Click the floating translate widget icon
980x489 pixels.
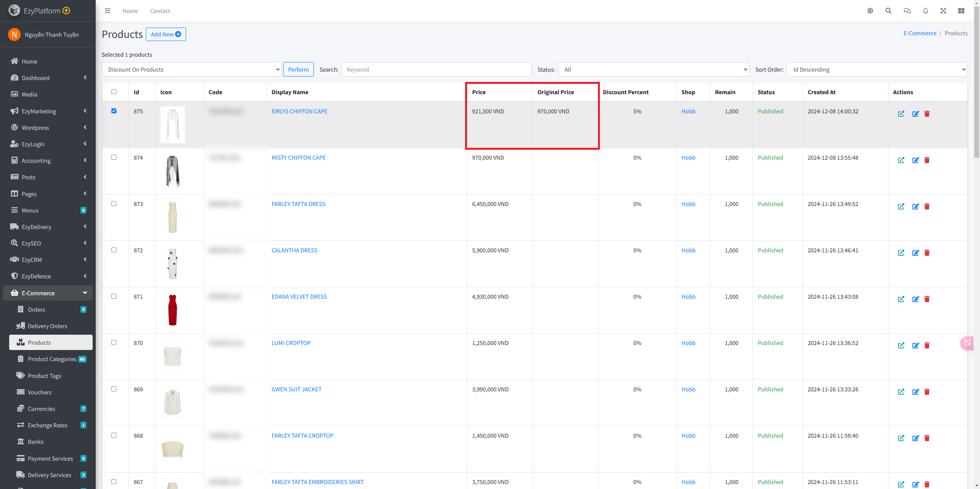[x=967, y=343]
